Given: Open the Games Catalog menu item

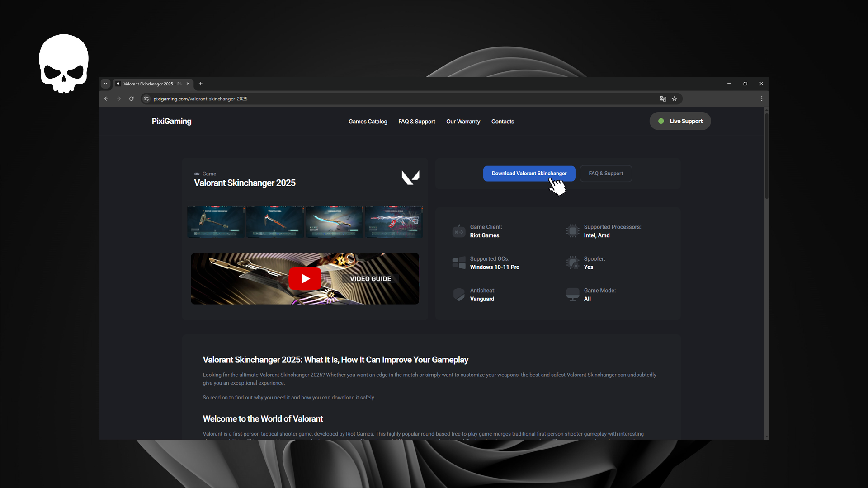Looking at the screenshot, I should coord(368,122).
